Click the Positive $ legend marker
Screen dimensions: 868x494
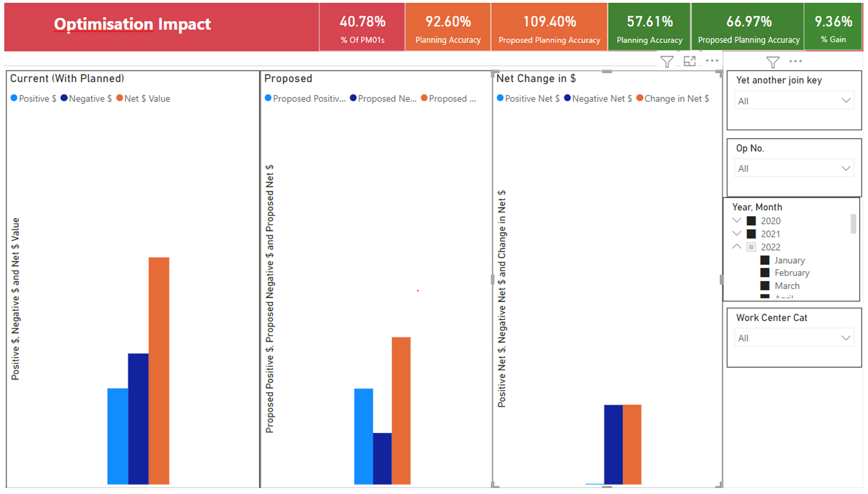pyautogui.click(x=14, y=98)
